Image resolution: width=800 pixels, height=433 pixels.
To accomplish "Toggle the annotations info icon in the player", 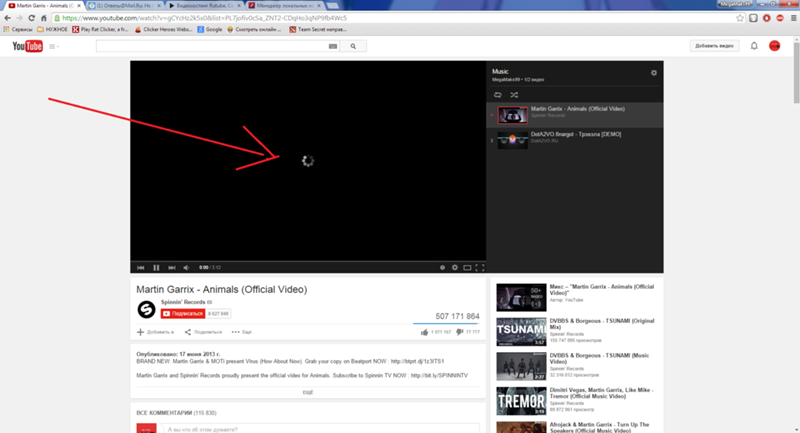I will click(442, 267).
